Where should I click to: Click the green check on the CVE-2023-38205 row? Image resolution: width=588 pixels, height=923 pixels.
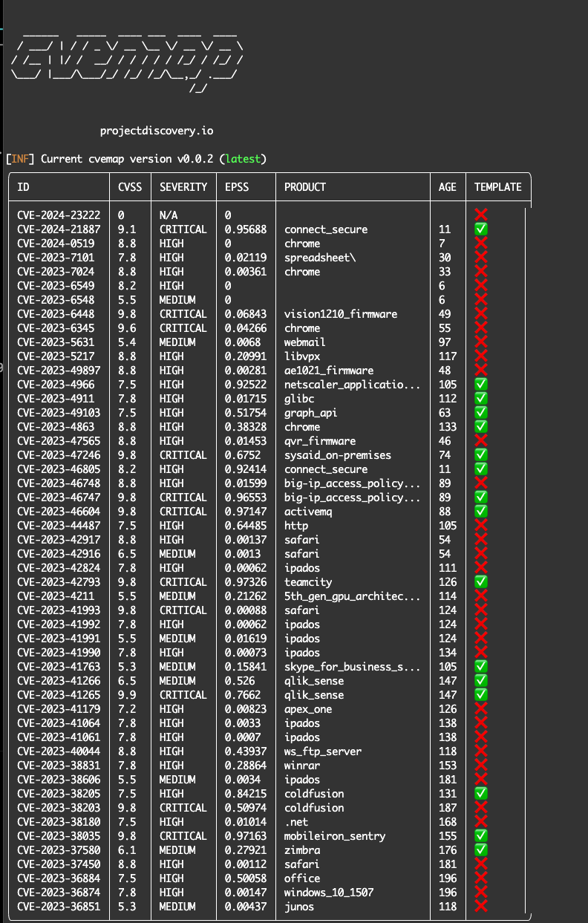coord(481,794)
